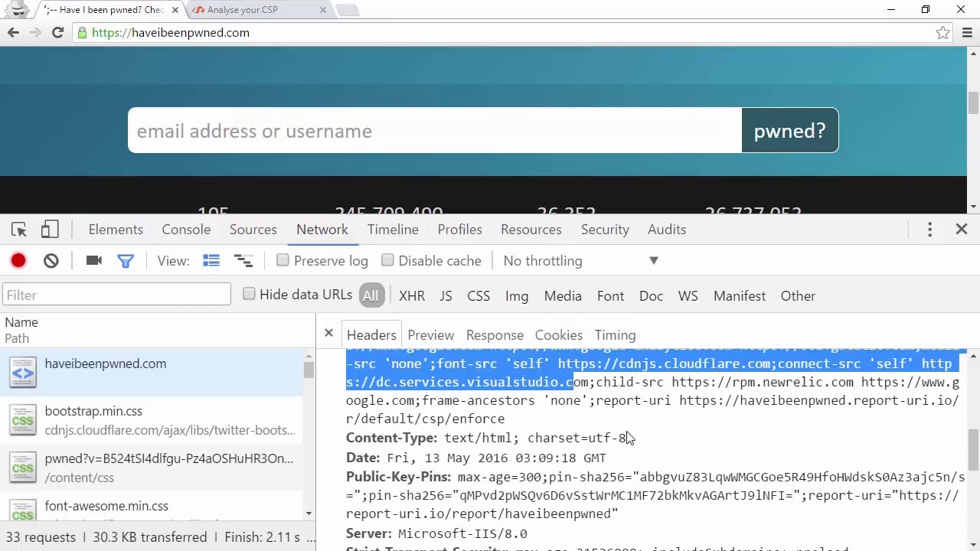
Task: Click the capture screenshots camera icon
Action: (x=94, y=261)
